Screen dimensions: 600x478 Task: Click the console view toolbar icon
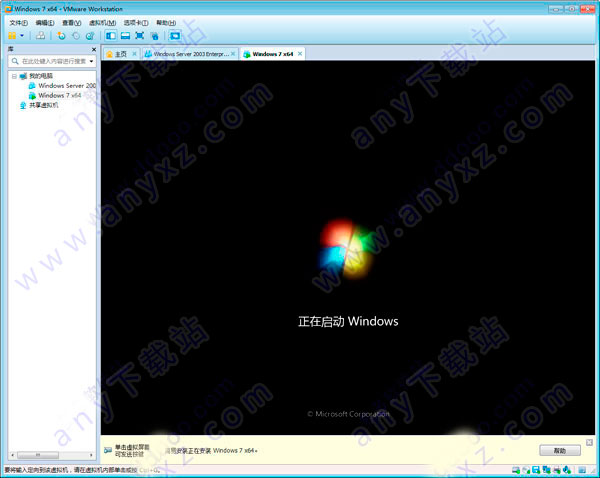[x=175, y=36]
